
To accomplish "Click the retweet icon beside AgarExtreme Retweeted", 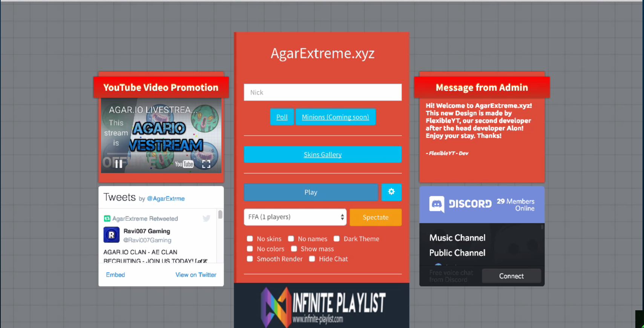I will [107, 219].
